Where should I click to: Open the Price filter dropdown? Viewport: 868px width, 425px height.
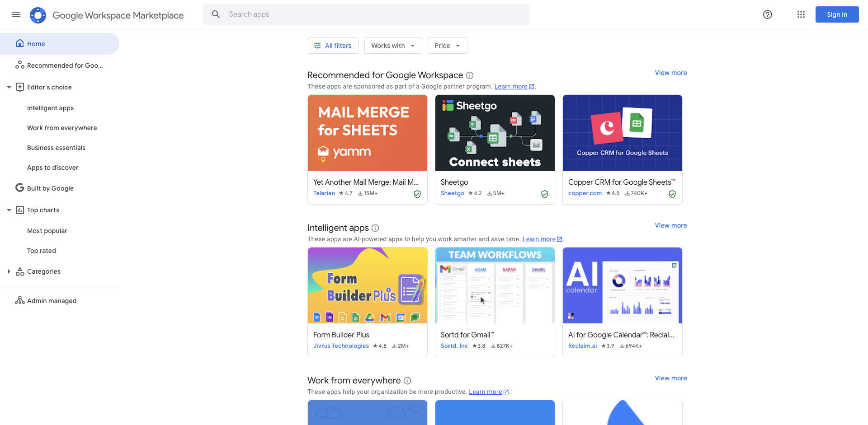click(447, 45)
